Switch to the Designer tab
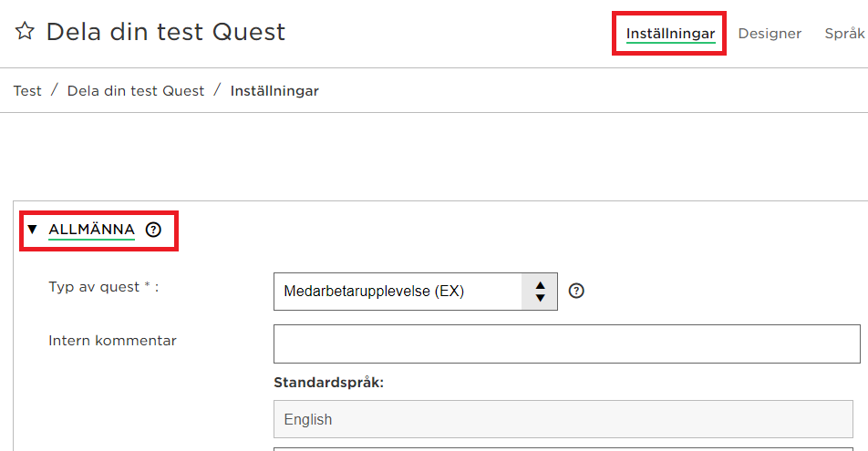The image size is (868, 451). pos(770,34)
